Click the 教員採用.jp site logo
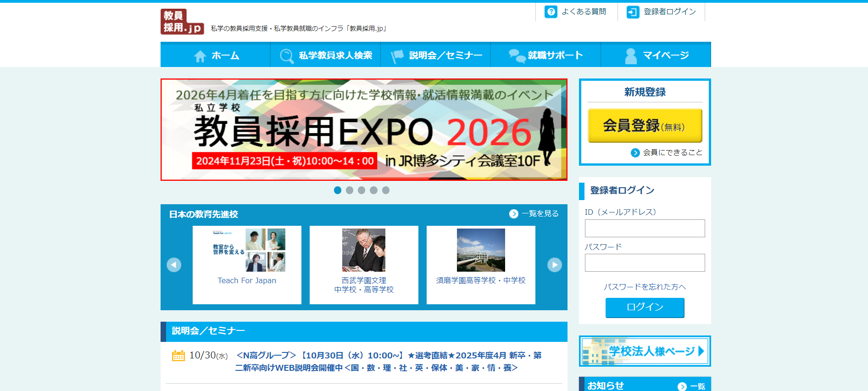868x391 pixels. [182, 22]
